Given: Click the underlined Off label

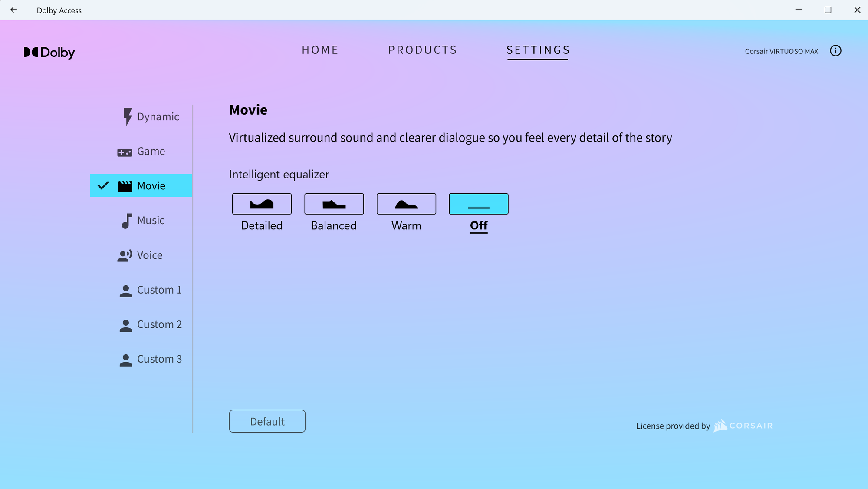Looking at the screenshot, I should click(479, 226).
